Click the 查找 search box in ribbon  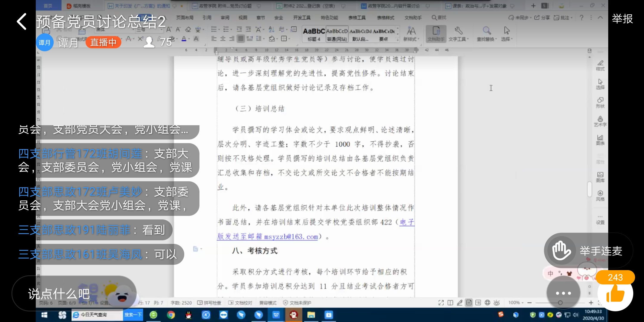pyautogui.click(x=439, y=18)
